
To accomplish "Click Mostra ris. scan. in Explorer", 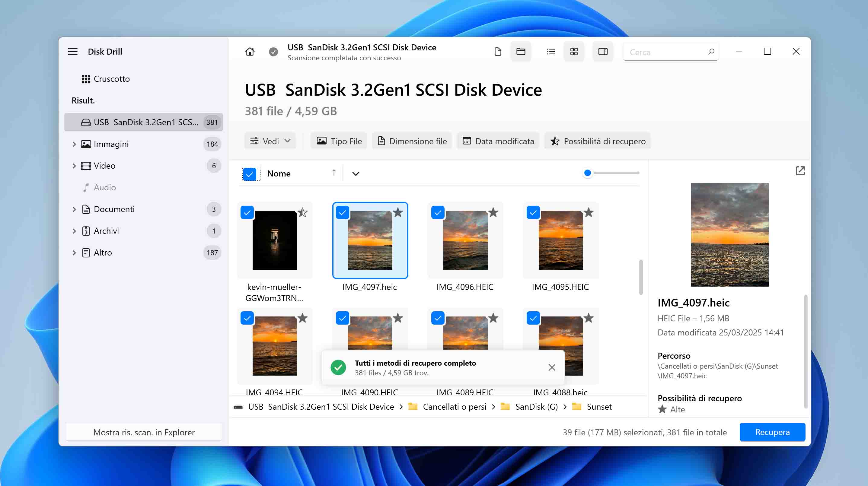I will 144,432.
